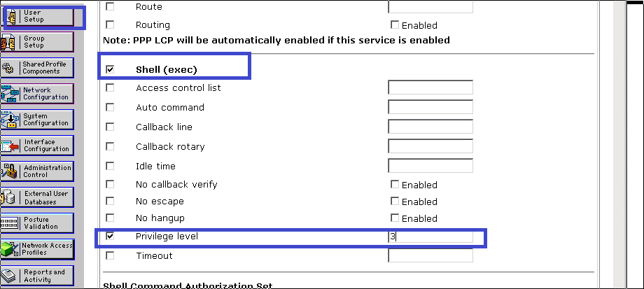Image resolution: width=644 pixels, height=289 pixels.
Task: Open the Posture Validation icon
Action: click(37, 223)
